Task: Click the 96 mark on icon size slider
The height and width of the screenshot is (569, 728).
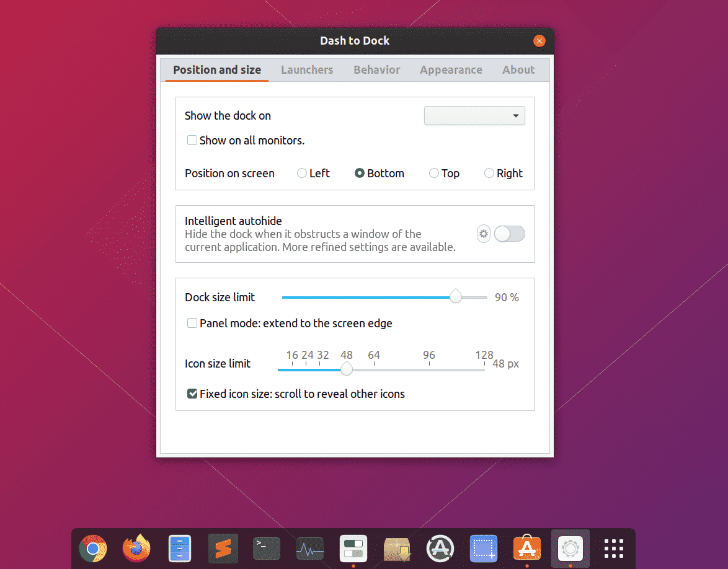Action: (x=429, y=355)
